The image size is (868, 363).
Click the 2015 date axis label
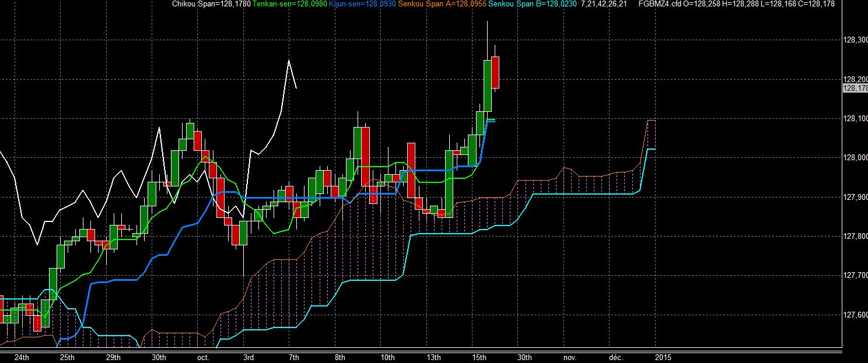pos(663,357)
